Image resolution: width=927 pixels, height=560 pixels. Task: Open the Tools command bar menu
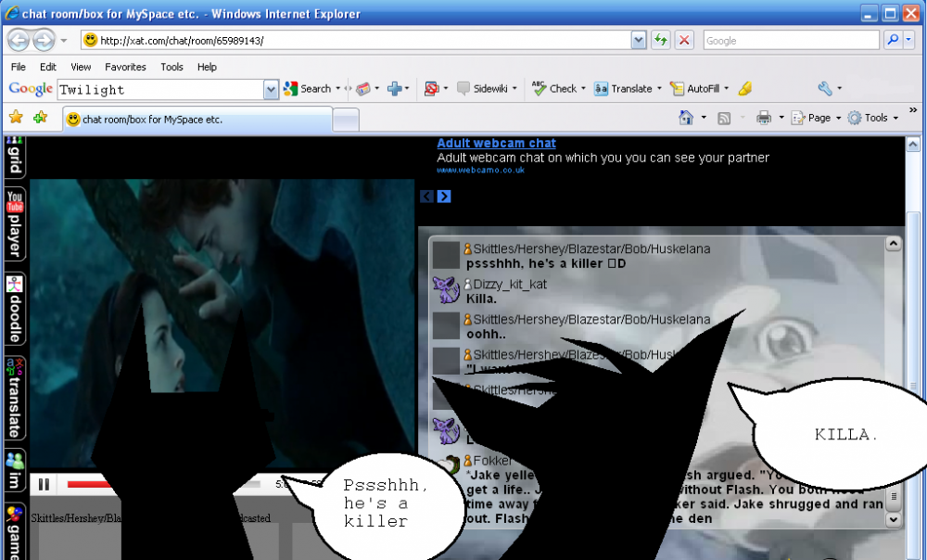tap(872, 118)
